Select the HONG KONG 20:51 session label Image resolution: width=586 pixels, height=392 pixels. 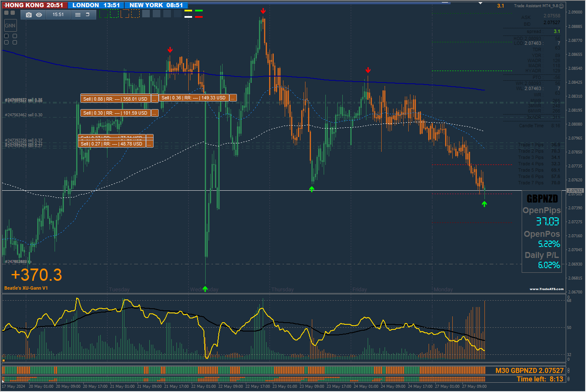(35, 5)
